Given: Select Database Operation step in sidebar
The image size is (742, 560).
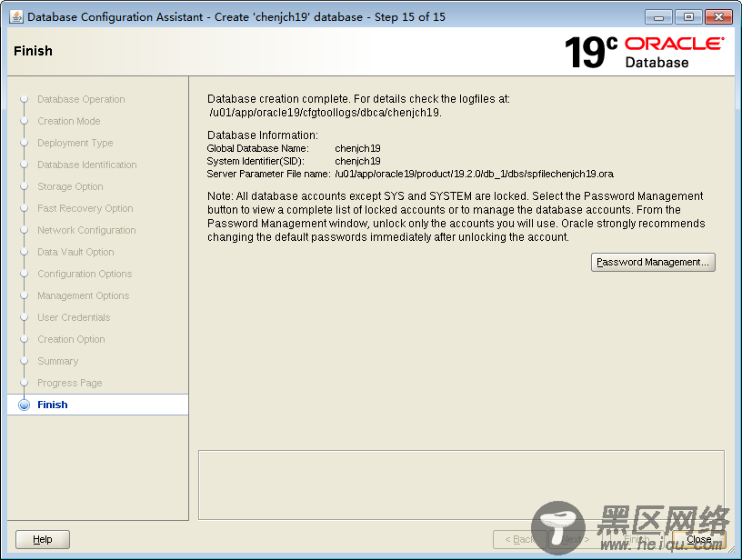Looking at the screenshot, I should (82, 99).
